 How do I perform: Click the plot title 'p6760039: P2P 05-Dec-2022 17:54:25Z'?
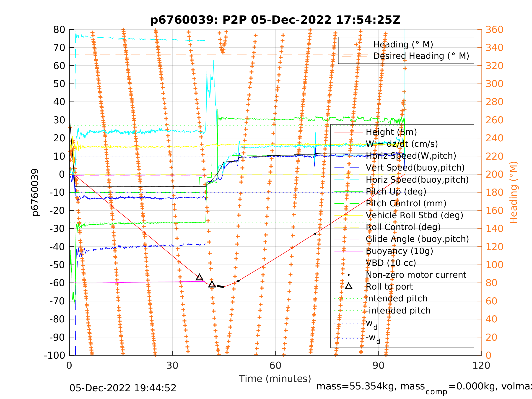(275, 20)
